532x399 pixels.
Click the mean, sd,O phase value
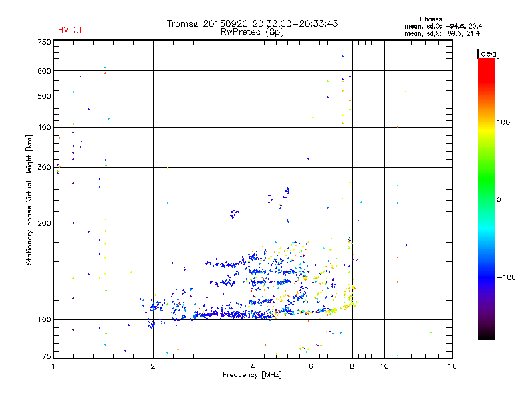[443, 26]
